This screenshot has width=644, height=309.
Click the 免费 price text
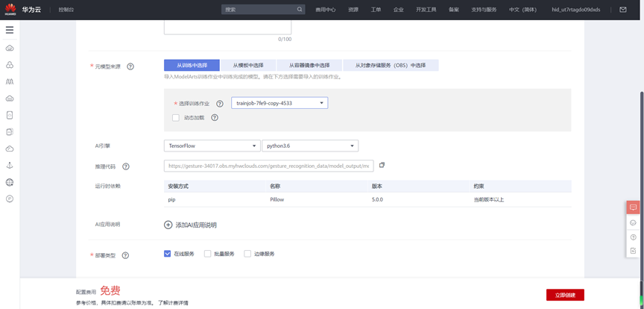point(110,291)
